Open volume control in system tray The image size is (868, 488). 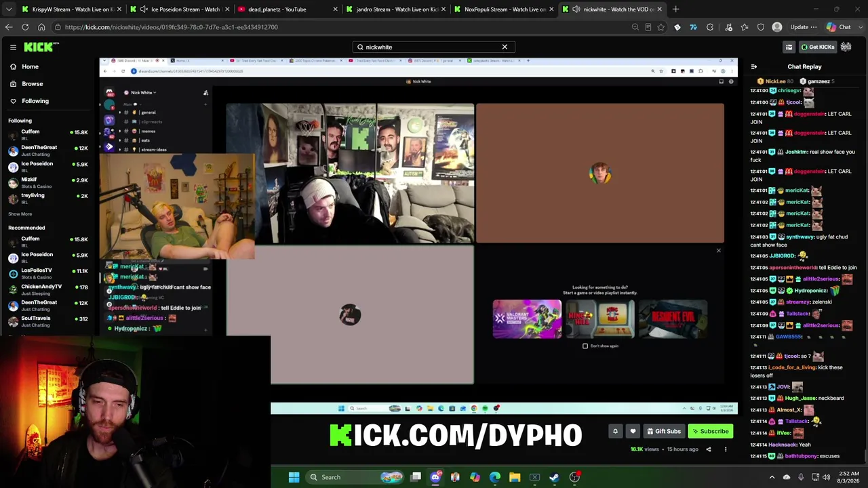pyautogui.click(x=827, y=477)
